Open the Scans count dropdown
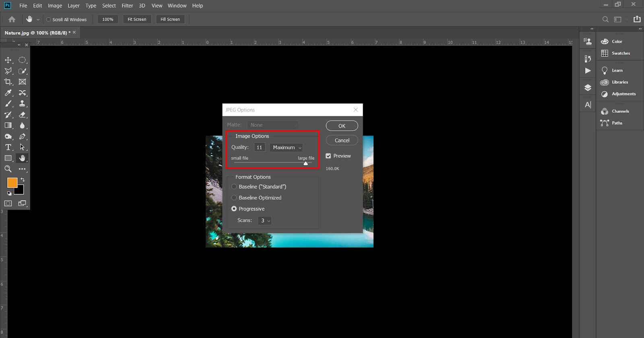 pos(265,221)
